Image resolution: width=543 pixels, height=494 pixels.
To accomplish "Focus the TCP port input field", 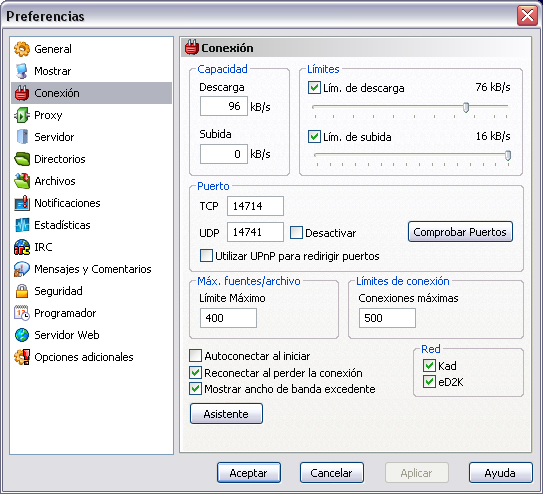I will (x=255, y=206).
